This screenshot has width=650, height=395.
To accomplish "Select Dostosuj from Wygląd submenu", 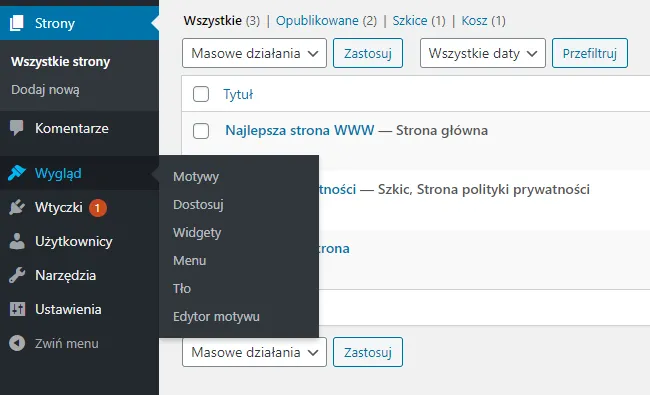I will coord(198,204).
